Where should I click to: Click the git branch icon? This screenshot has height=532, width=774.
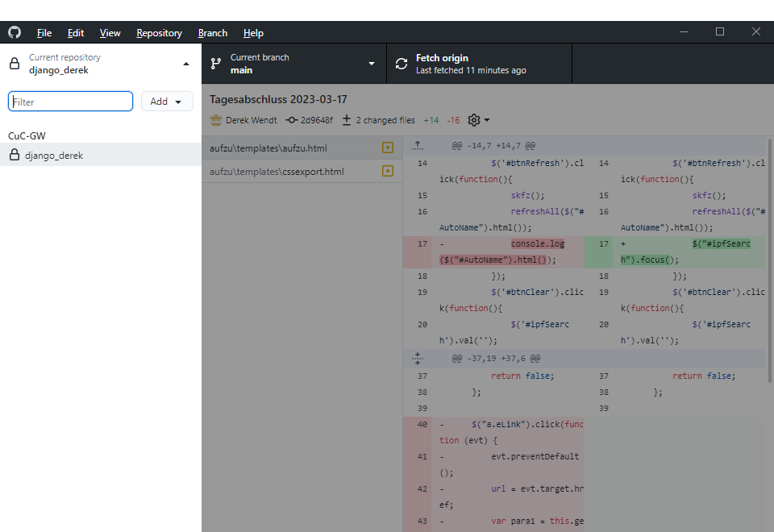(x=216, y=64)
